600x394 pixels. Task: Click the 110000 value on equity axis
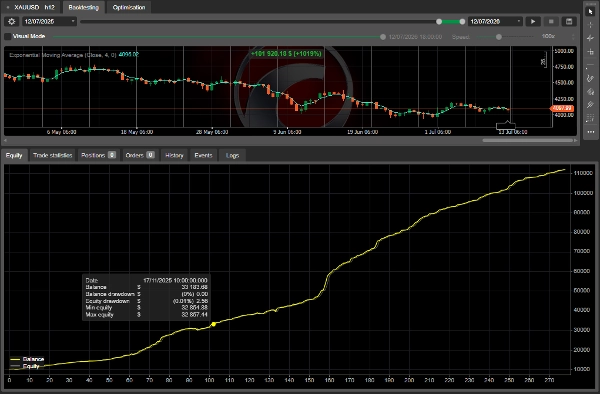[582, 173]
